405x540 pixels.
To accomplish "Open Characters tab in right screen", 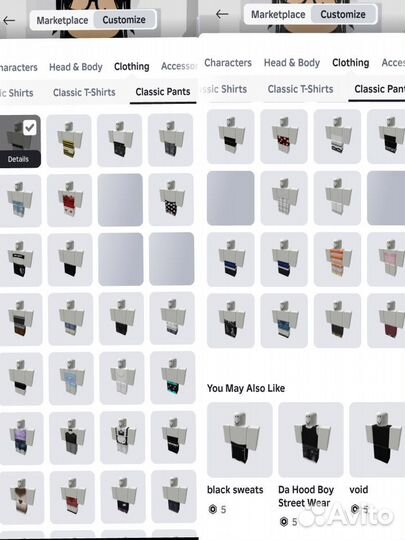I will click(x=228, y=63).
